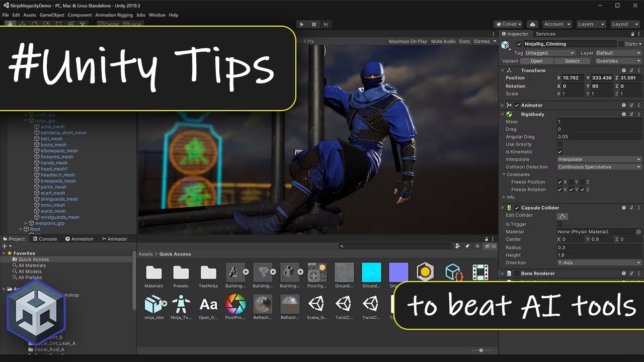The width and height of the screenshot is (644, 362).
Task: Open the Layers dropdown in the top toolbar
Action: pos(590,24)
